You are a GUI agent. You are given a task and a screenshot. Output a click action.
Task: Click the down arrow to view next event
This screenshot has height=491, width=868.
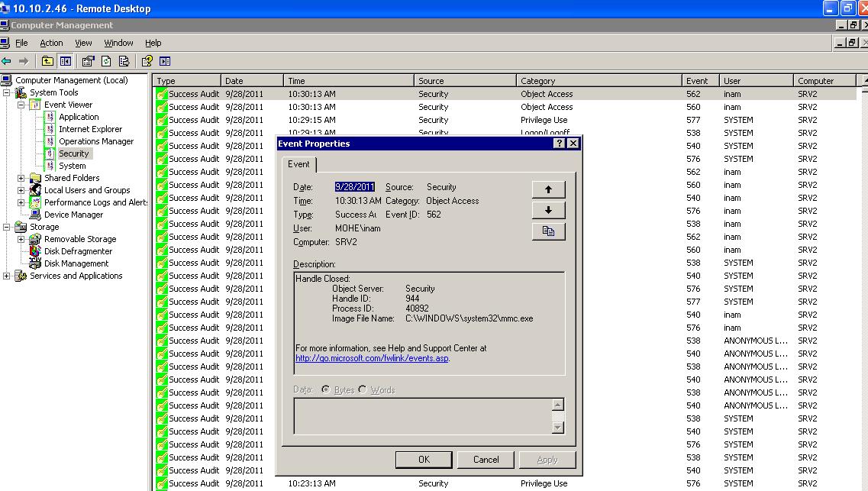point(547,210)
